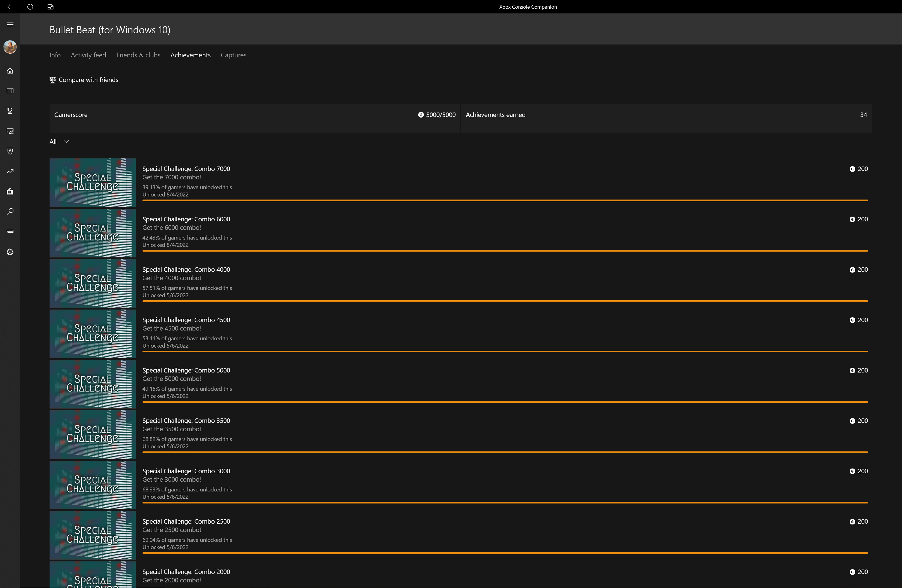Open Special Challenge: Combo 7000 achievement
902x588 pixels.
186,169
